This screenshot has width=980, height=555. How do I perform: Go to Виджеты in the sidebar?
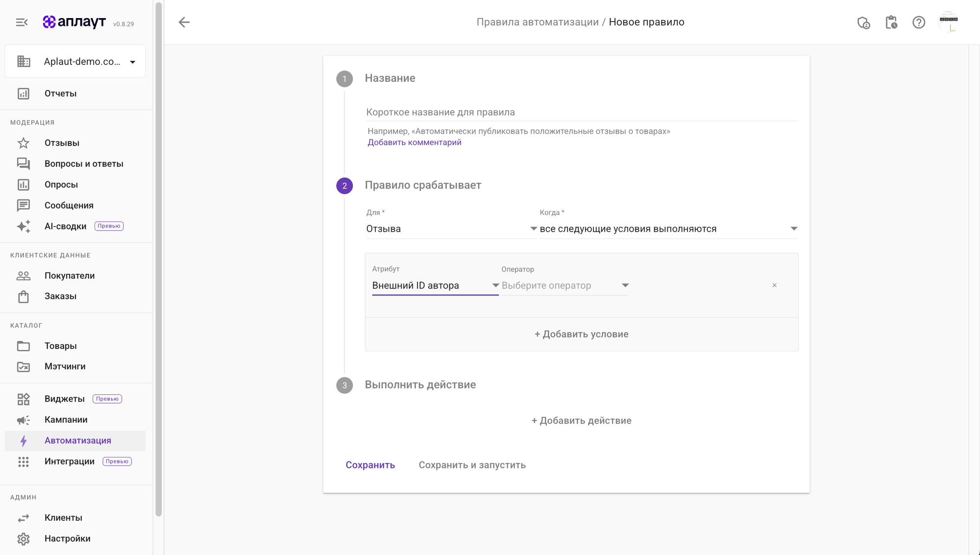click(x=65, y=399)
